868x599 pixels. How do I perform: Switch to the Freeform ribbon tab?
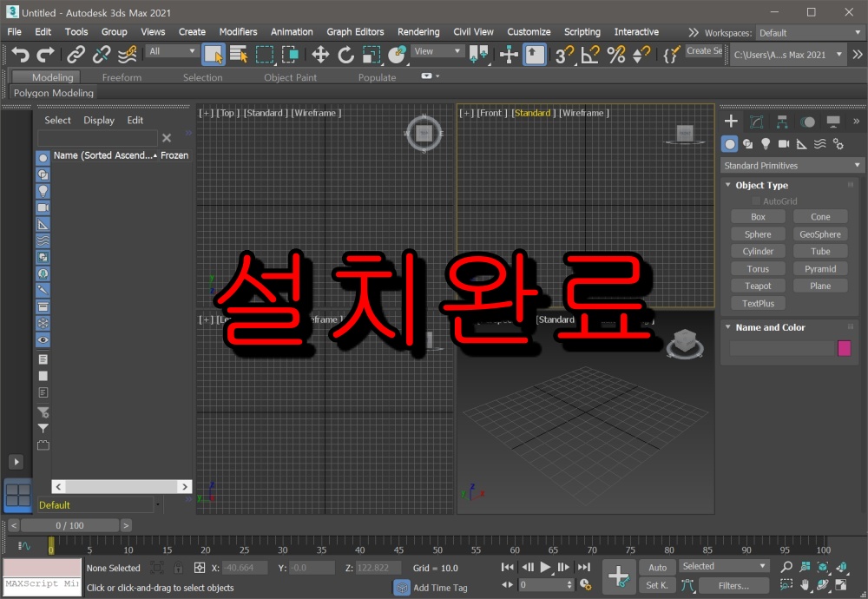(x=121, y=76)
